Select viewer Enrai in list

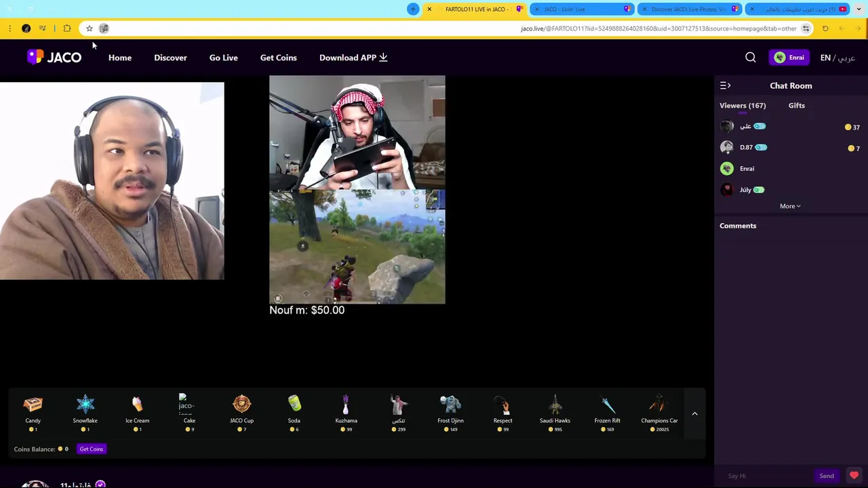tap(790, 169)
